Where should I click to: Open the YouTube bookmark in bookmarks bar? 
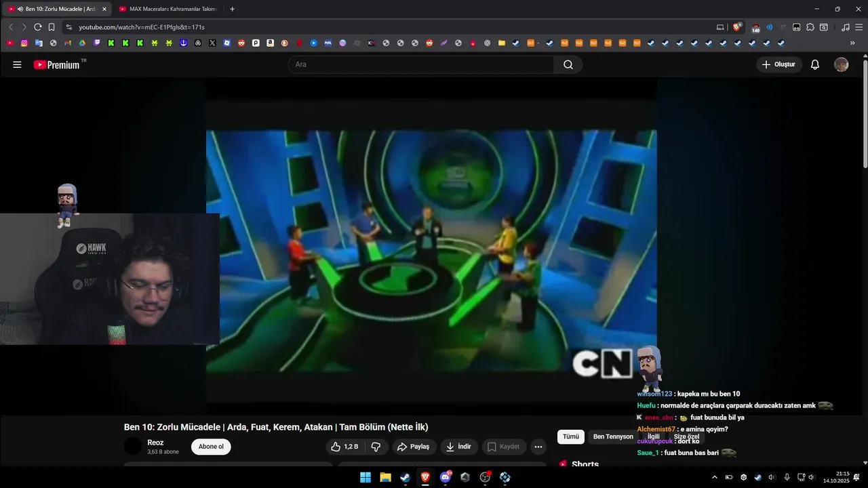pyautogui.click(x=9, y=43)
